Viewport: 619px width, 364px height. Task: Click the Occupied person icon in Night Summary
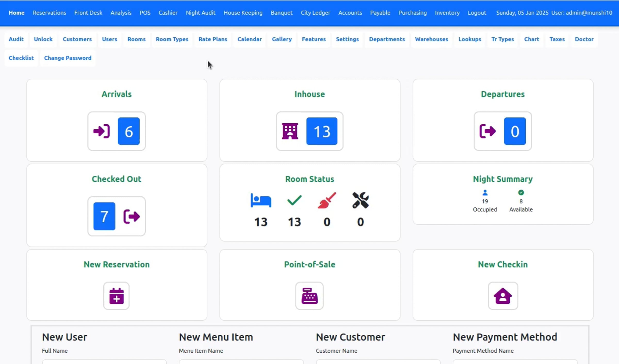[x=485, y=193]
